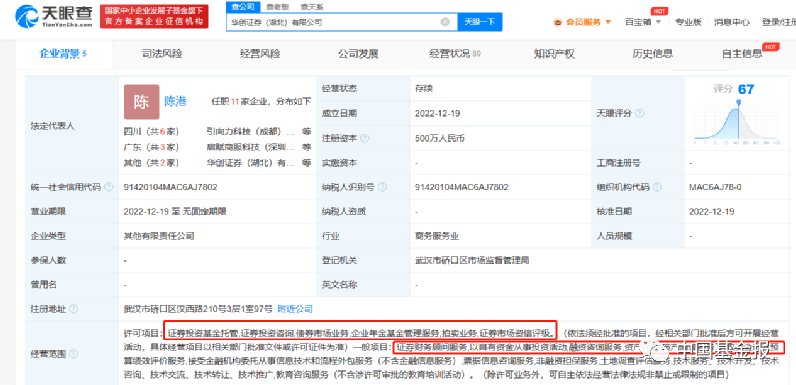Screen dimensions: 796x385
Task: Switch to the 自主信息 tab
Action: click(742, 54)
